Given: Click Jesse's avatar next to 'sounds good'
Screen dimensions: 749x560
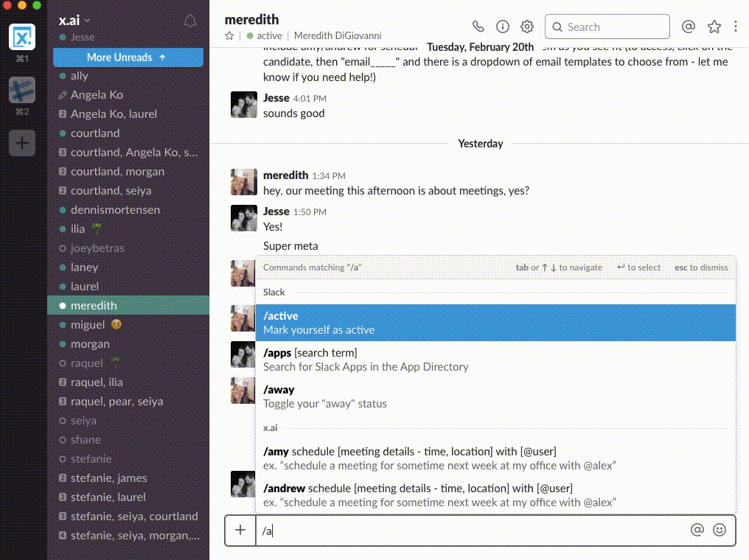Looking at the screenshot, I should (243, 105).
